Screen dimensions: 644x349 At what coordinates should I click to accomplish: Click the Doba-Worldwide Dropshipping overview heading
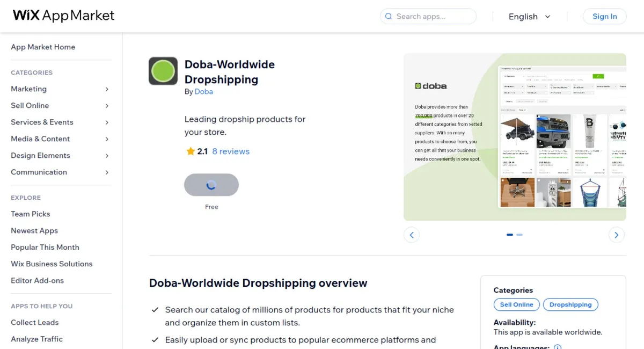[x=258, y=283]
